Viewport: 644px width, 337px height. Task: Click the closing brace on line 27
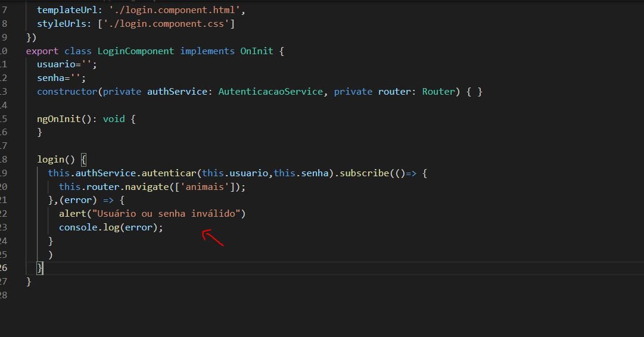29,282
